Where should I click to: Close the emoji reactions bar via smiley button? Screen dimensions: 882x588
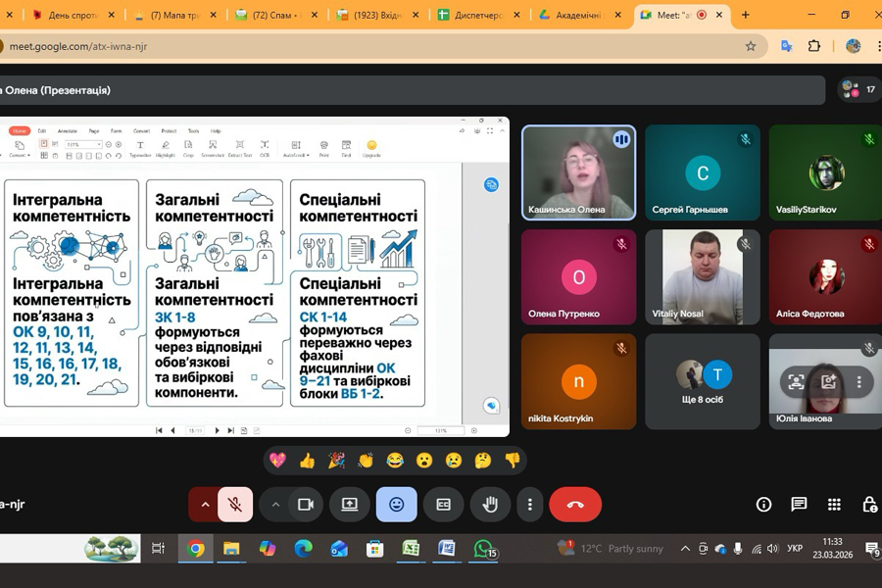click(x=396, y=505)
